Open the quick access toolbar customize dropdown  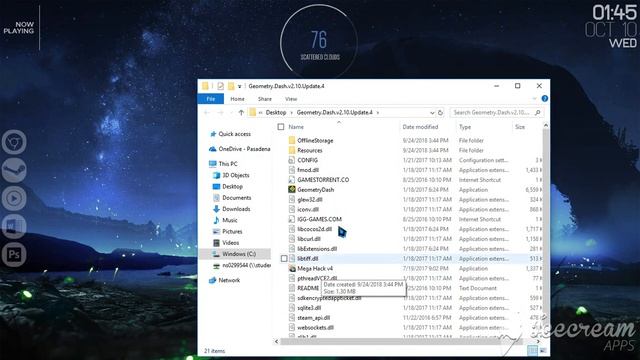[x=240, y=86]
